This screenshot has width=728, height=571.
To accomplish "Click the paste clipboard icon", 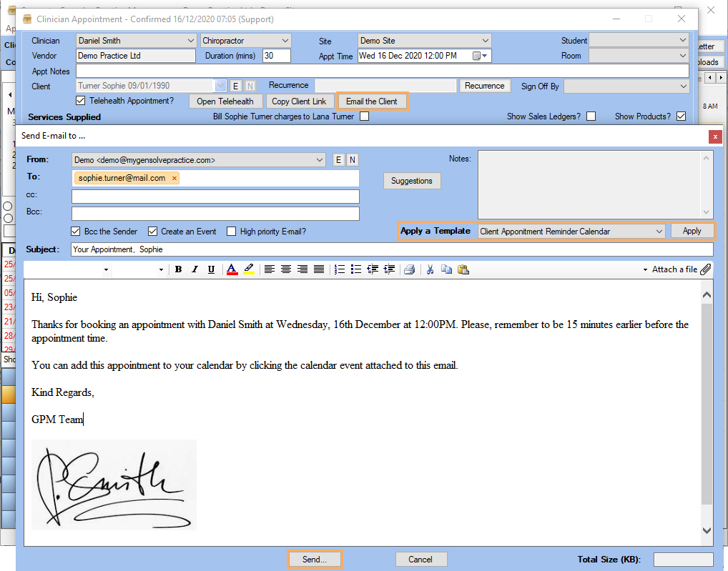I will tap(463, 269).
